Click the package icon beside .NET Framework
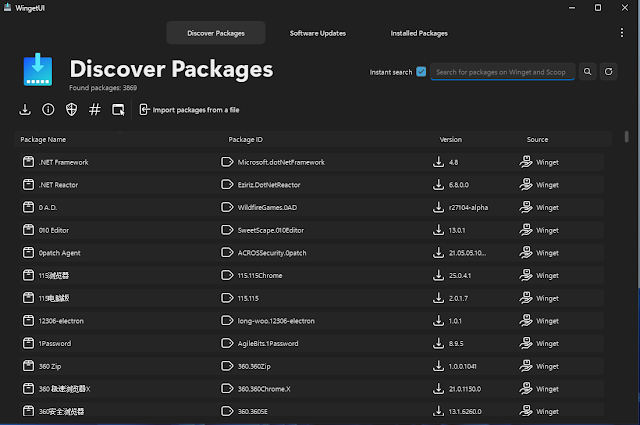Screen dimensions: 640x425 [28, 162]
